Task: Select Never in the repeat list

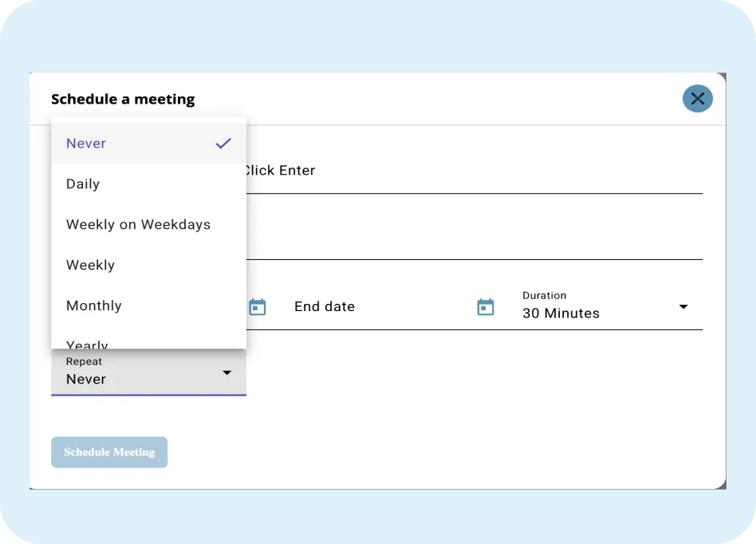Action: point(86,144)
